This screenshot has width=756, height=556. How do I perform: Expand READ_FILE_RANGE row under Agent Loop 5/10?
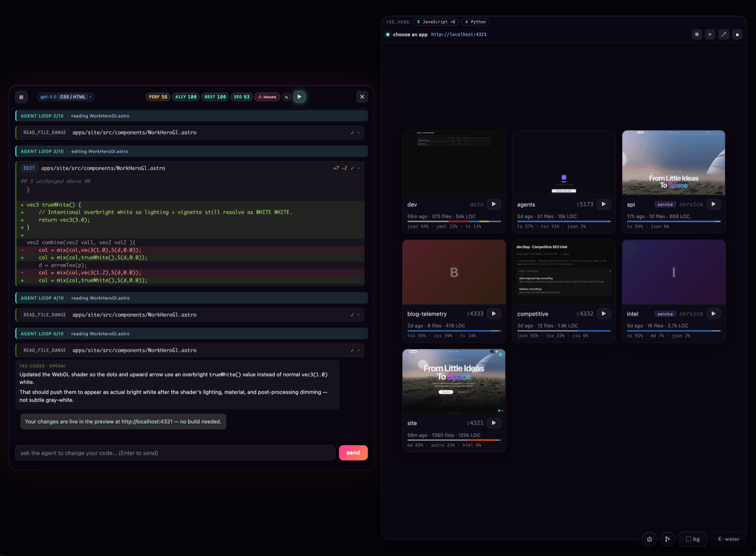tap(190, 351)
